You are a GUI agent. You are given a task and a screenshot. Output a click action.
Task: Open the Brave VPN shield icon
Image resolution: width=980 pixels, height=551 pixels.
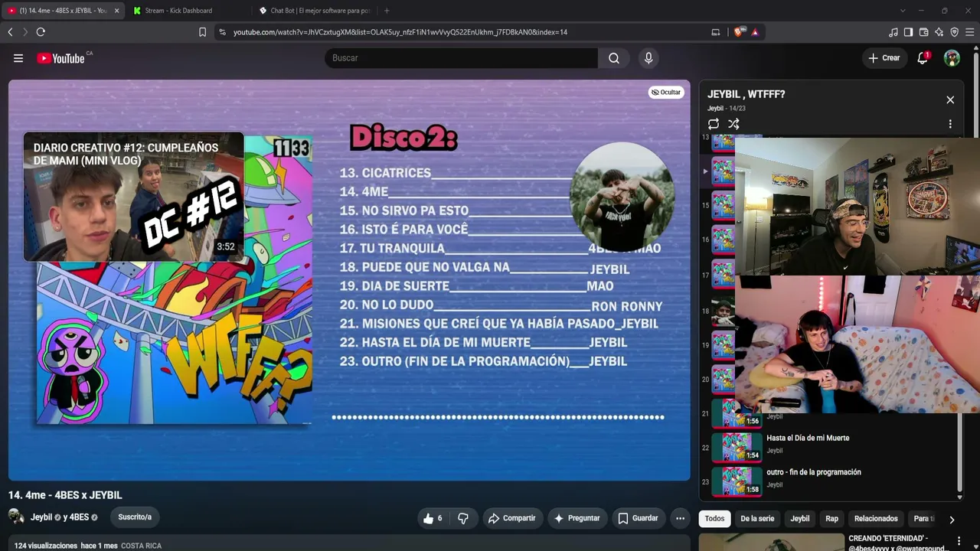955,32
